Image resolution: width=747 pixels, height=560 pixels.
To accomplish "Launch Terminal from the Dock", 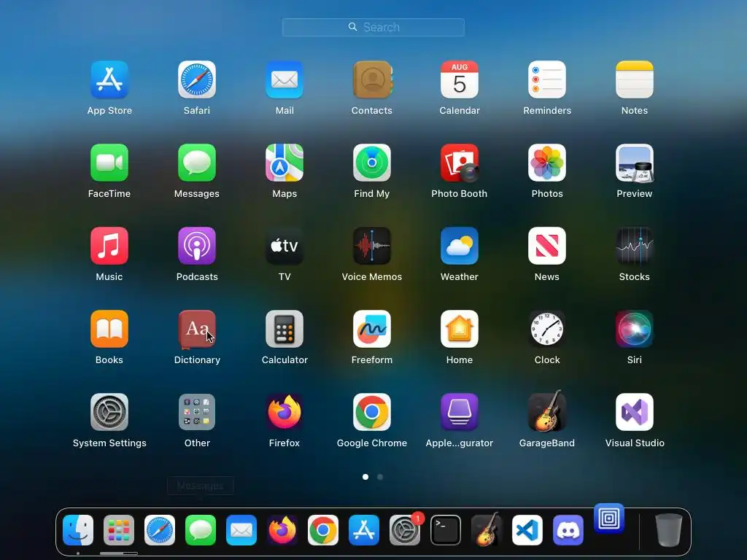I will coord(446,530).
